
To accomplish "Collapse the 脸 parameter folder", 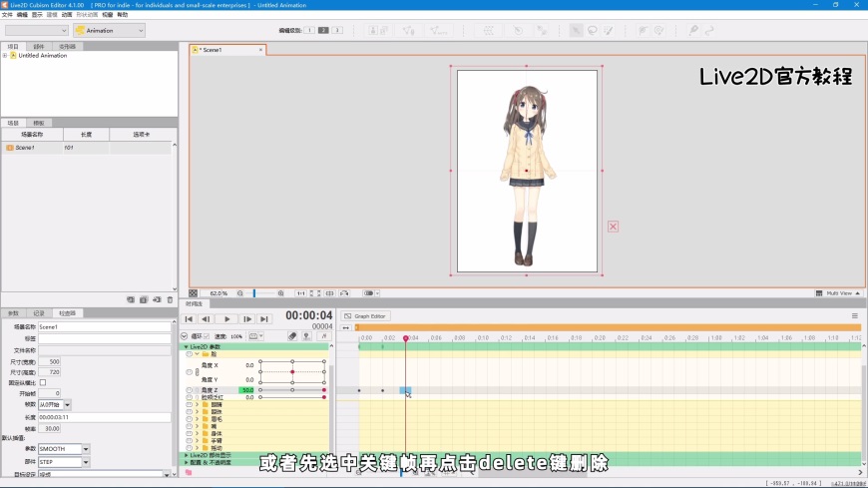I will pyautogui.click(x=198, y=353).
